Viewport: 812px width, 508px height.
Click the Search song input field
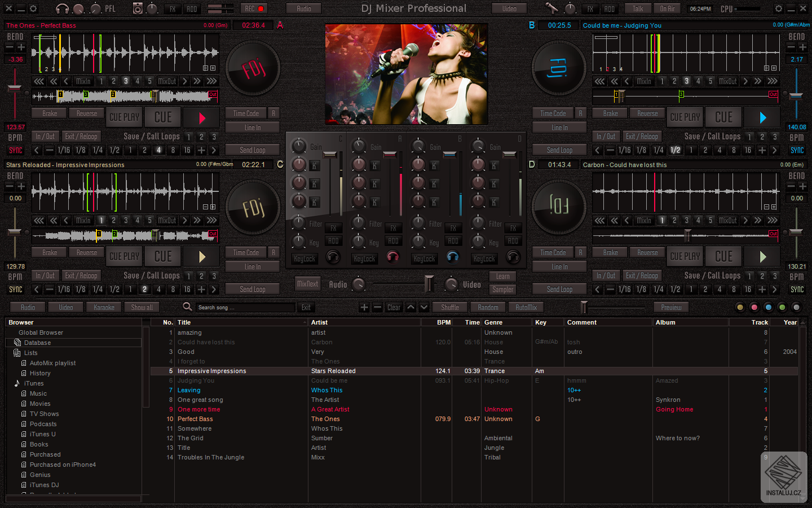245,307
